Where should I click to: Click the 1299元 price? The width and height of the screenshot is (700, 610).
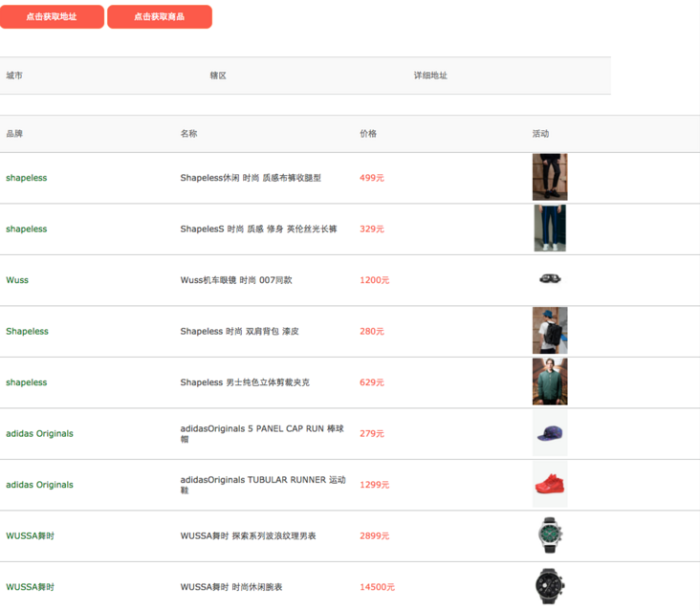(375, 485)
